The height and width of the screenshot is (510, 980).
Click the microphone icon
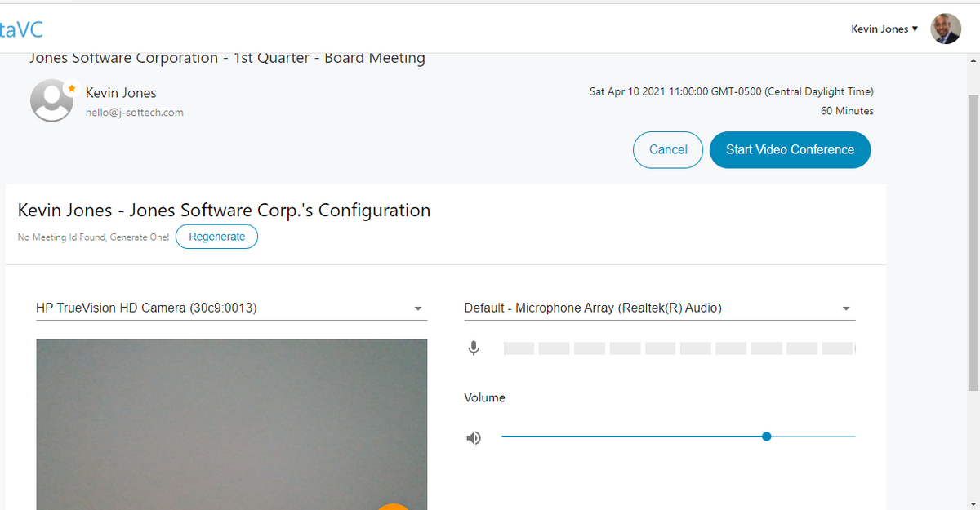coord(473,348)
